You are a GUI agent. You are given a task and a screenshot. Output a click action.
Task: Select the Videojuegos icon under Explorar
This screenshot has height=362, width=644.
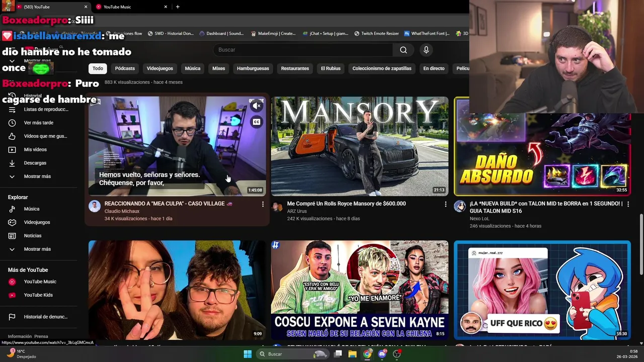coord(12,222)
